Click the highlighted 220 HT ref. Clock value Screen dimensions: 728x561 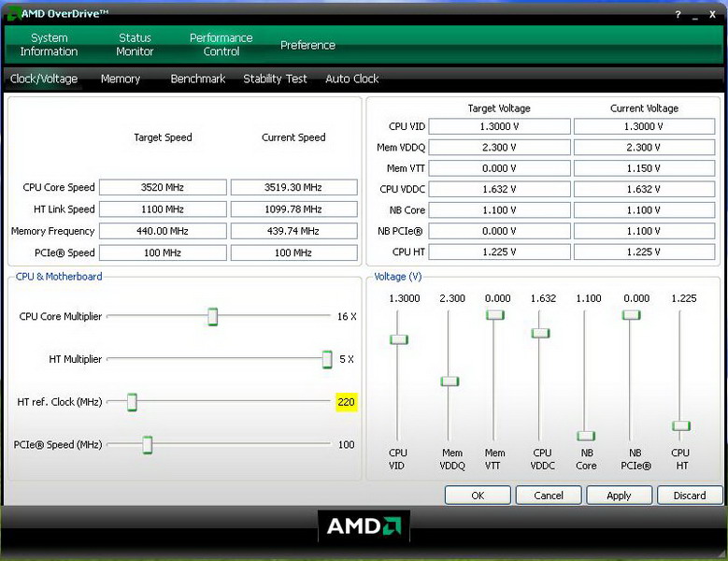click(347, 402)
